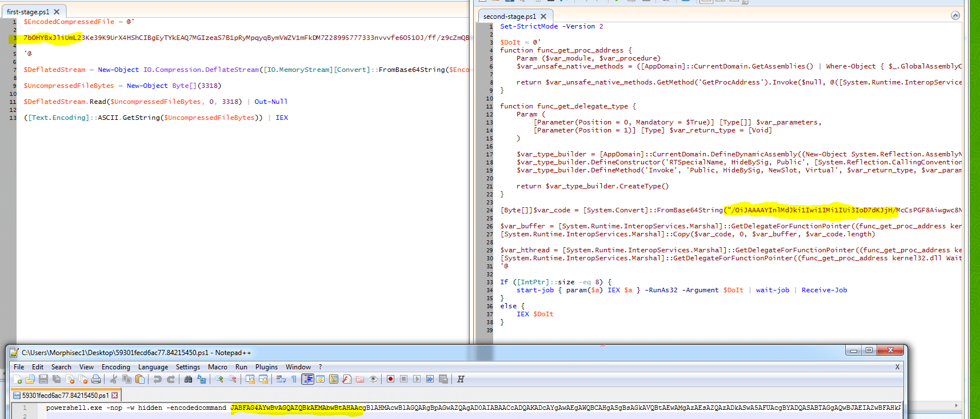
Task: Click the Stop recording macro icon
Action: tap(403, 379)
